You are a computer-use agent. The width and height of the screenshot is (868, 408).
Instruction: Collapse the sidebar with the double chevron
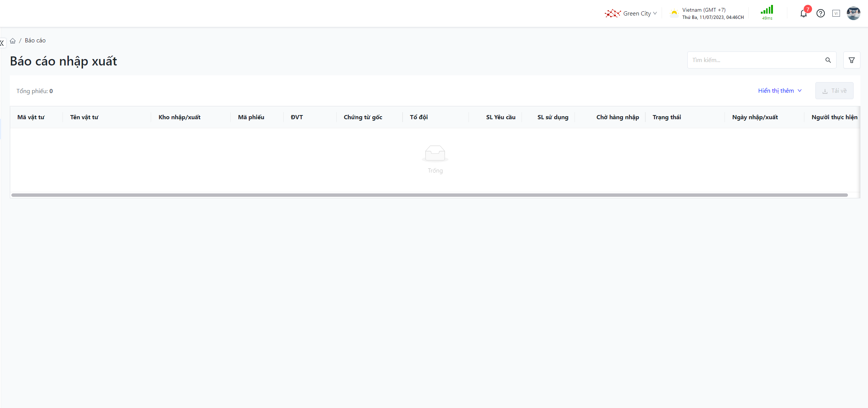(2, 43)
